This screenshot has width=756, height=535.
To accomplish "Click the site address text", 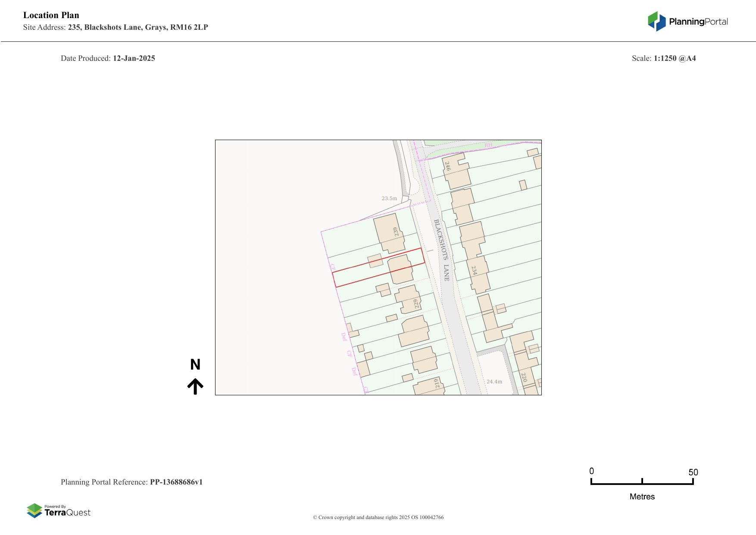I will pos(137,27).
